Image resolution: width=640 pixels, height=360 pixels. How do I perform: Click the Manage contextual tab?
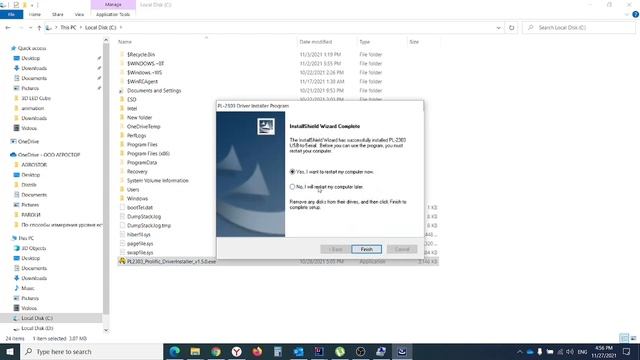[113, 4]
